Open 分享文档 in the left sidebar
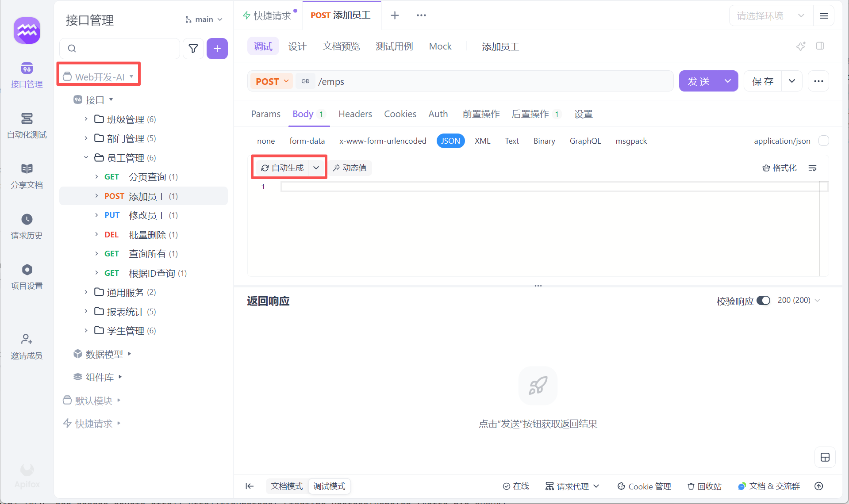This screenshot has width=849, height=504. [x=27, y=176]
